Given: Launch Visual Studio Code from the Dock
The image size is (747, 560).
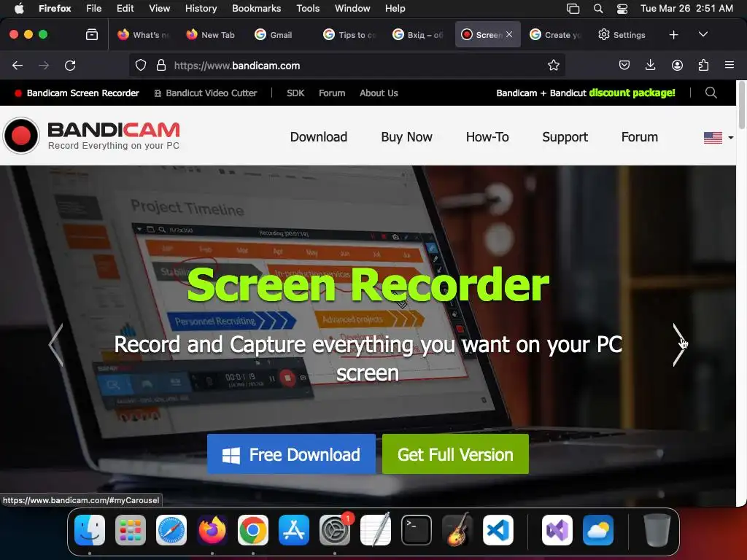Looking at the screenshot, I should tap(498, 530).
